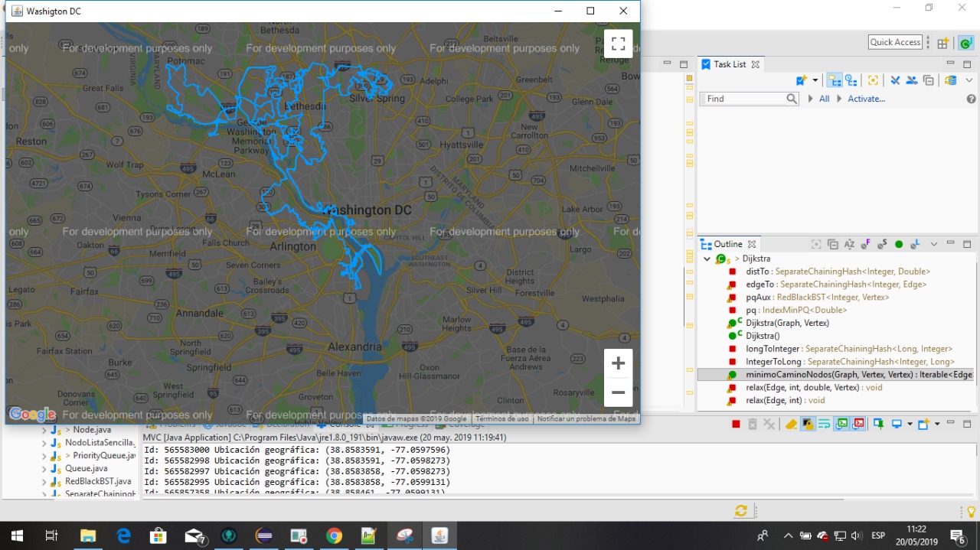
Task: Collapse the Dijkstra class node in Outline
Action: coord(707,259)
